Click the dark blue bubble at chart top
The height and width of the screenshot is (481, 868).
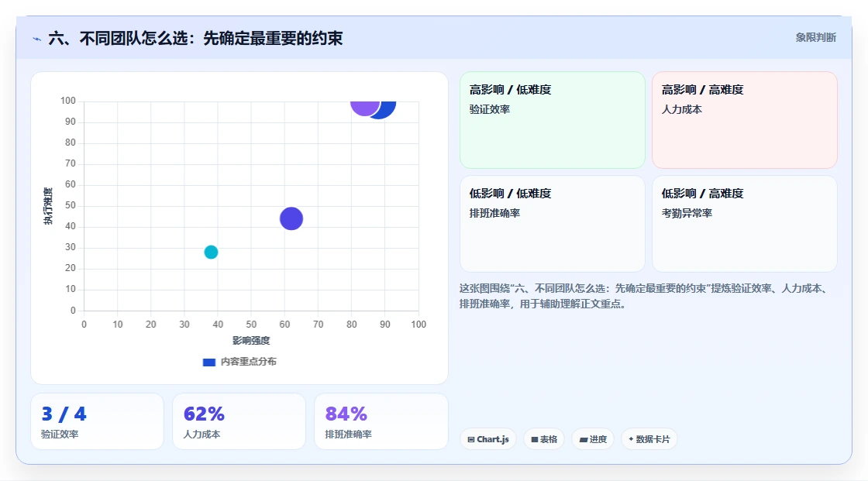click(387, 109)
